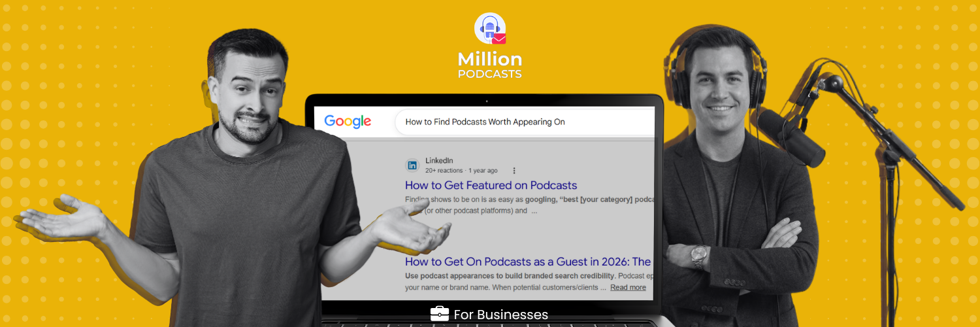980x327 pixels.
Task: Focus the Google search box with podcast query
Action: tap(525, 122)
